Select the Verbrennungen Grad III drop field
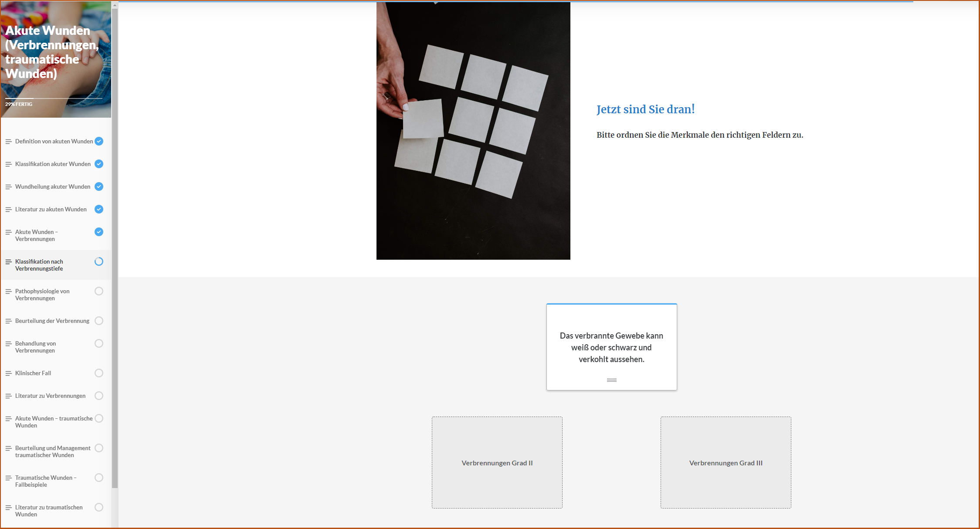Screen dimensions: 980x529 [726, 462]
